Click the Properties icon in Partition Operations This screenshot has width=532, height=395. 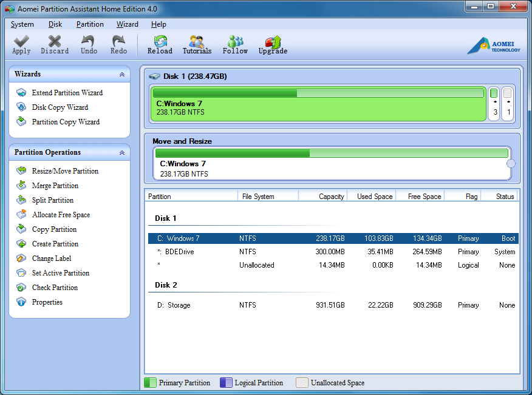21,302
